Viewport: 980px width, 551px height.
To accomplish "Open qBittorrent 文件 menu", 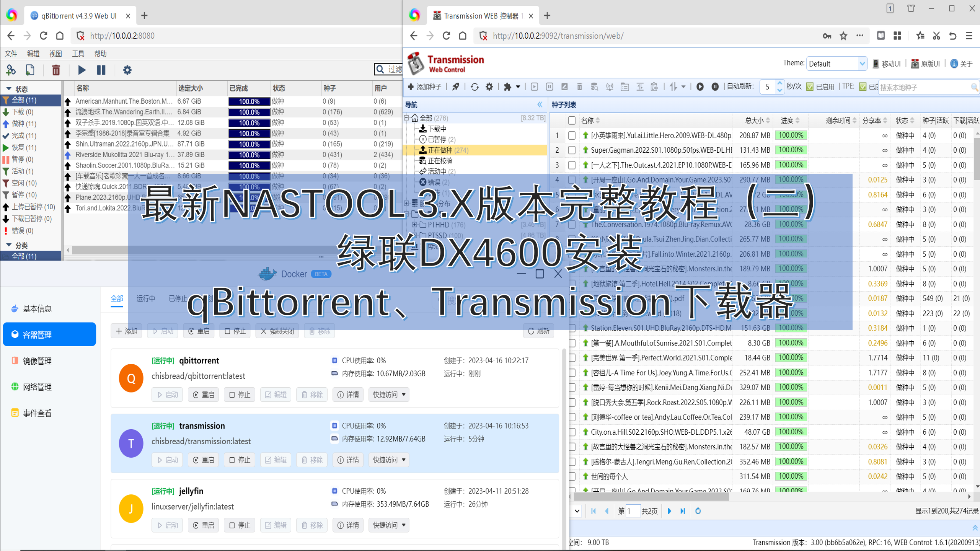I will pyautogui.click(x=11, y=54).
